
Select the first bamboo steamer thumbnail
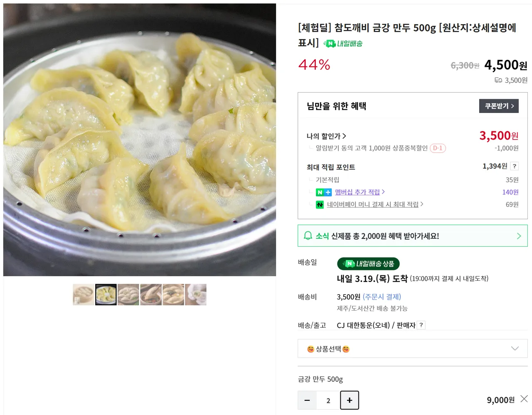pos(84,295)
